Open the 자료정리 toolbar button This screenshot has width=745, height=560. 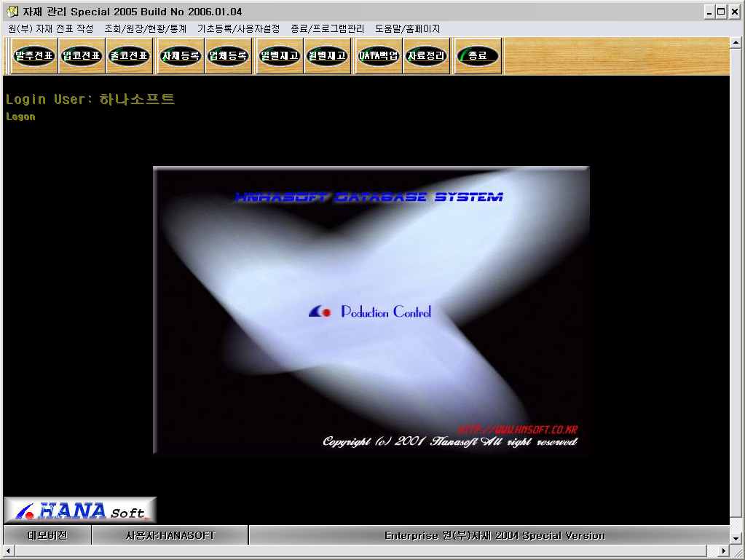pyautogui.click(x=426, y=56)
